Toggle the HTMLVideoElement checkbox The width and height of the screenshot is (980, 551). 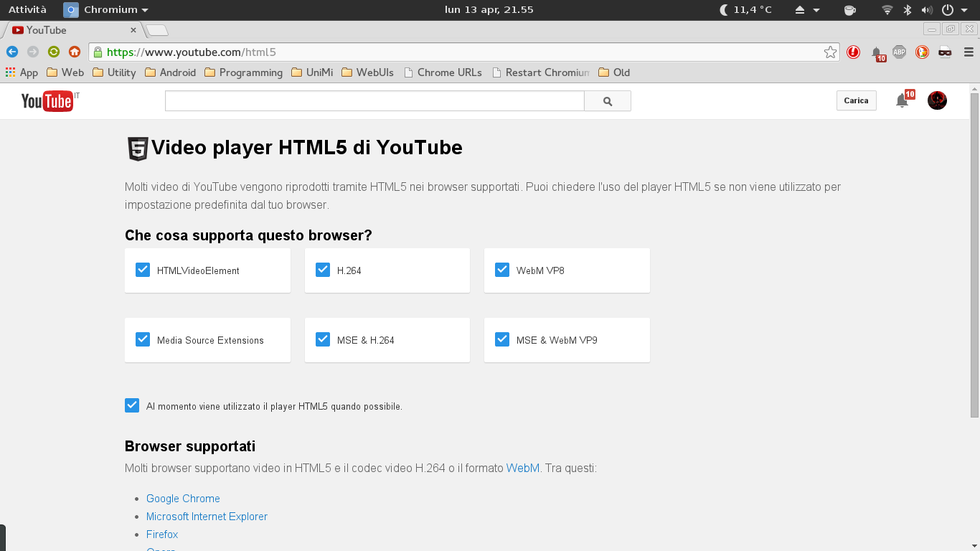point(143,270)
